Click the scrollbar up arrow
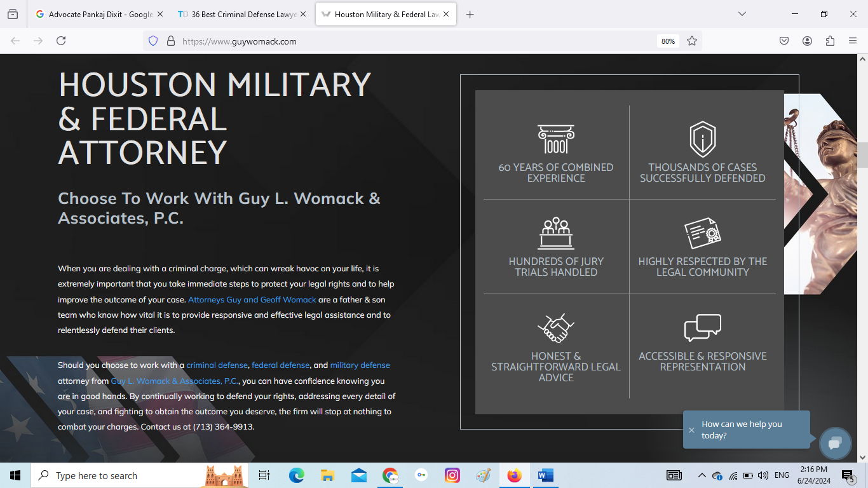This screenshot has height=488, width=868. (862, 58)
